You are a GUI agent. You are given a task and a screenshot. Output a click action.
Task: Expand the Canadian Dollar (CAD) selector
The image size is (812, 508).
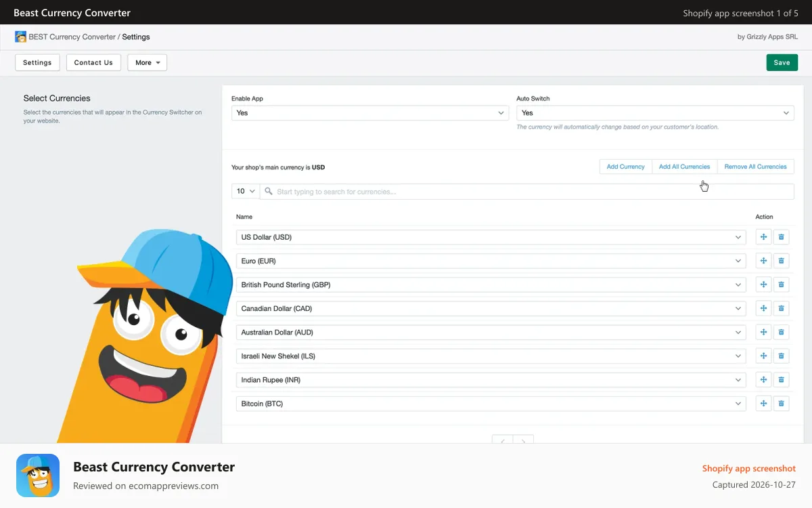pos(491,308)
